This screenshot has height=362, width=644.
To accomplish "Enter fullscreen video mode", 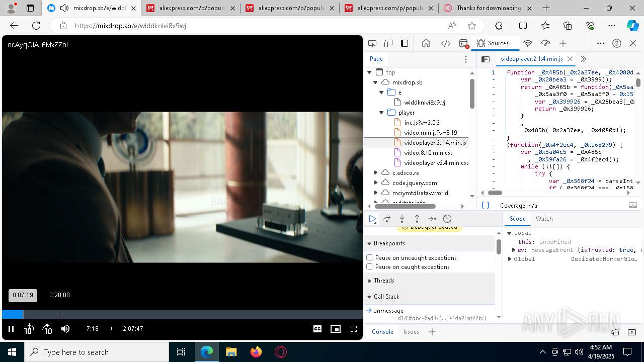I will tap(354, 329).
